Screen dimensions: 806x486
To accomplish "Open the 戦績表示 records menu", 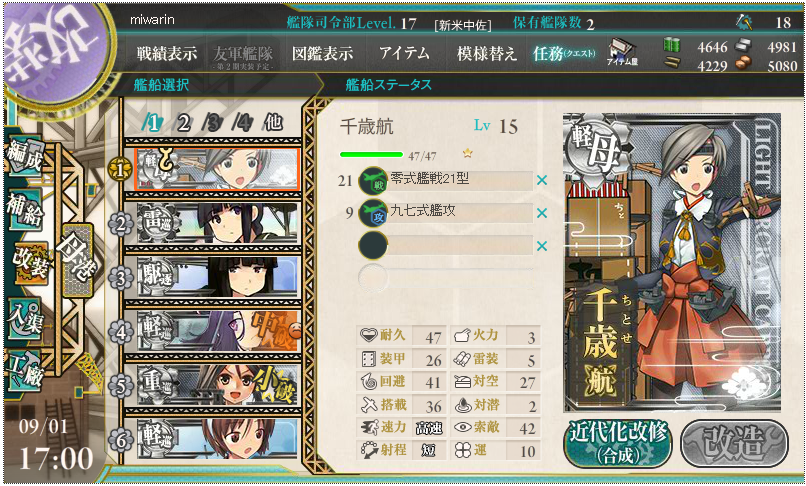I will point(167,53).
